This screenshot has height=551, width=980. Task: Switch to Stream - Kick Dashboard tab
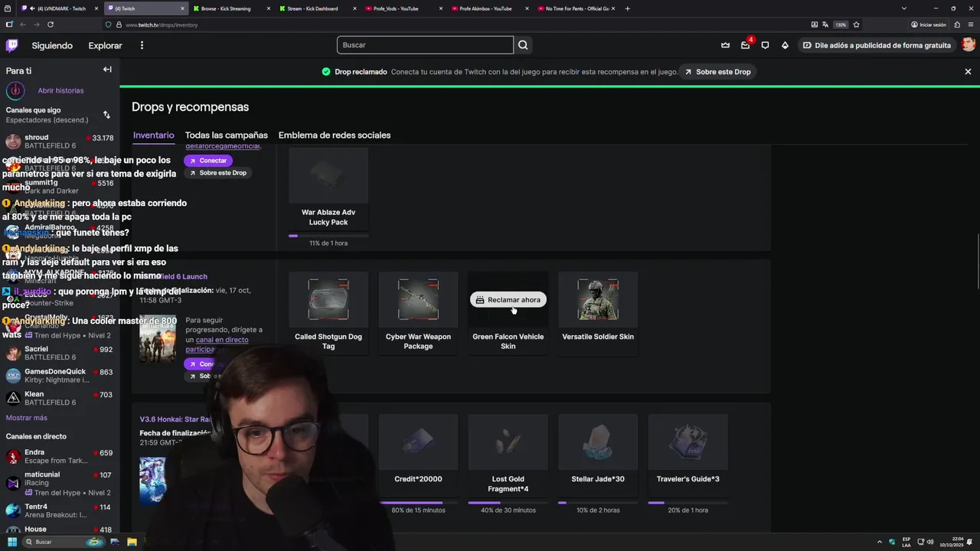(317, 8)
